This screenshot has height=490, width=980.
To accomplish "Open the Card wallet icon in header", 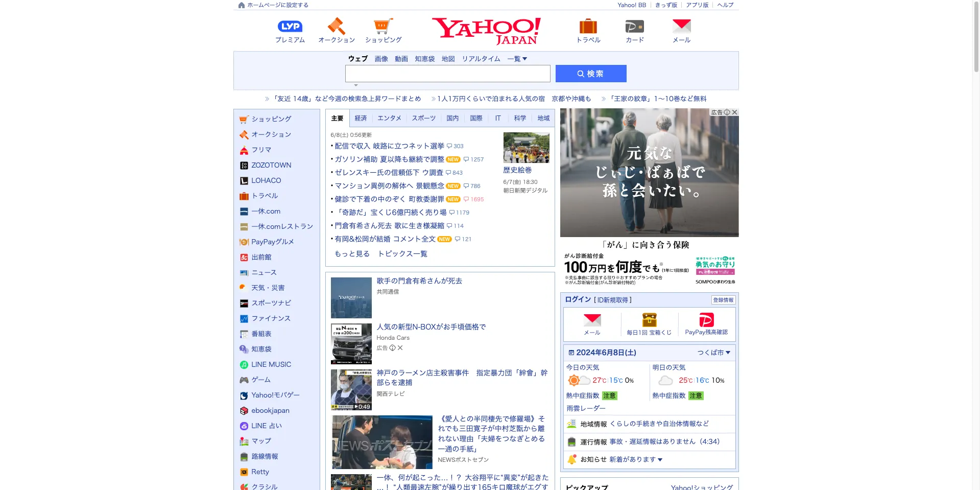I will (635, 26).
